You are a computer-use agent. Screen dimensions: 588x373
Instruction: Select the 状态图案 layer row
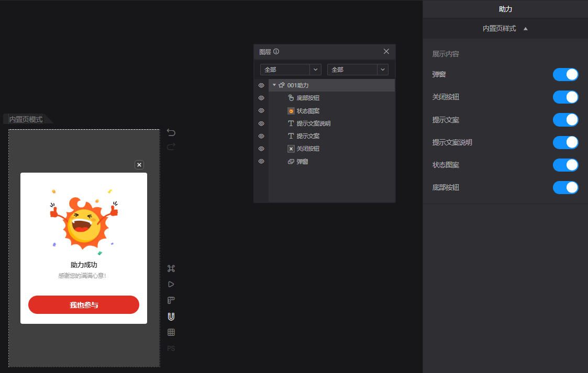pos(332,111)
